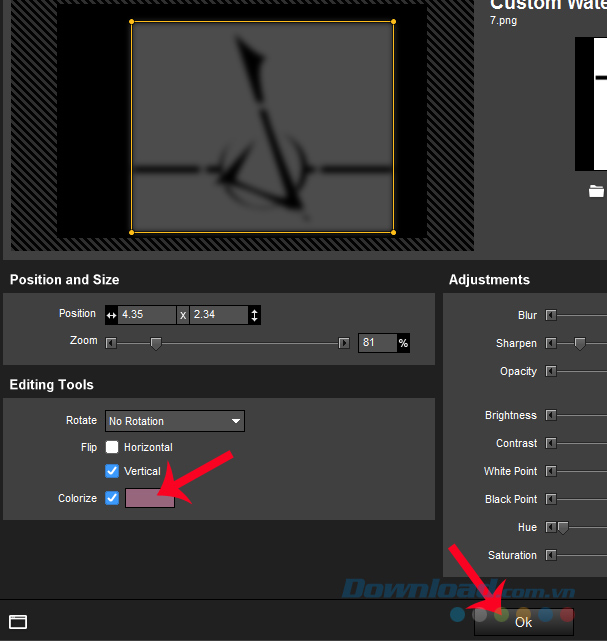The image size is (607, 641).
Task: Click the 7.png file name text
Action: pos(504,21)
